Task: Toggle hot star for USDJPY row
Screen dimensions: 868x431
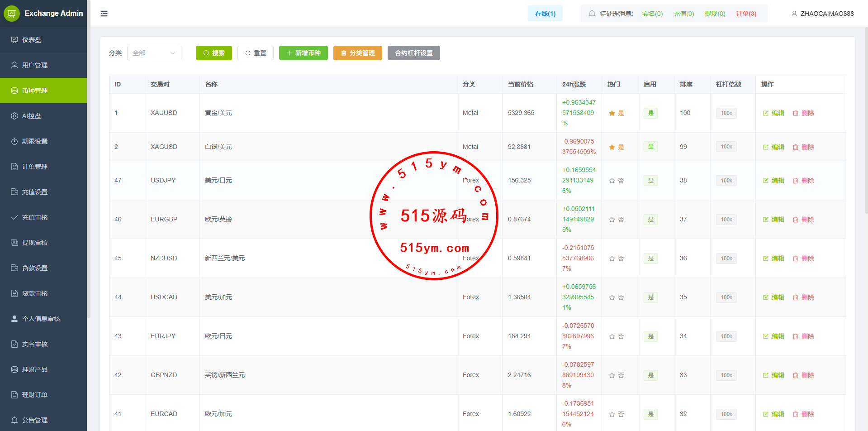Action: pos(612,181)
